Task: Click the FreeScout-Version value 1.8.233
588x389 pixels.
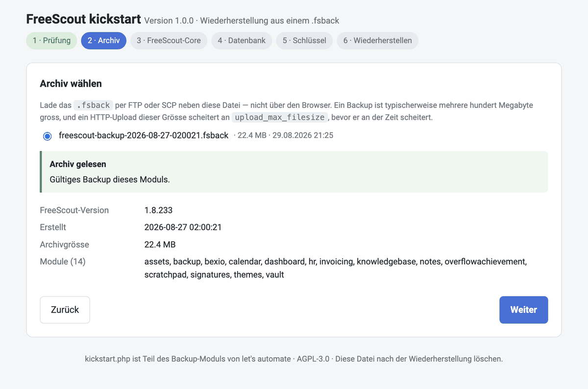Action: [x=158, y=210]
